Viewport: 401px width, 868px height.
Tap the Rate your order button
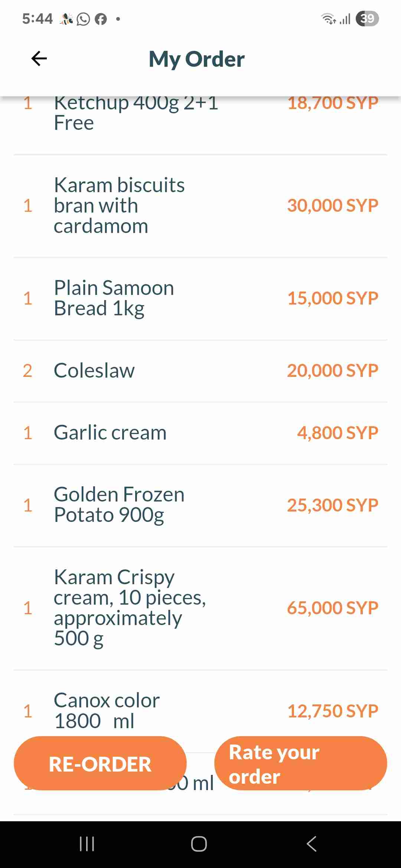click(x=300, y=763)
